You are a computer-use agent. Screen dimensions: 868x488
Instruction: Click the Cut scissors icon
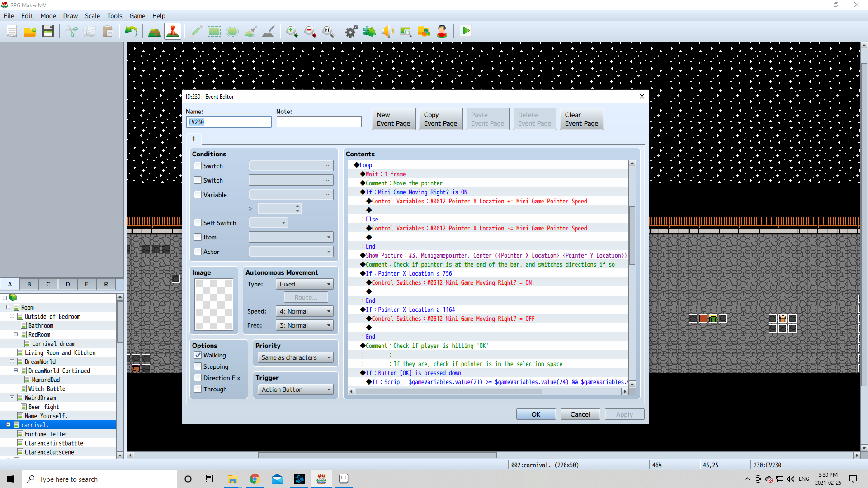pyautogui.click(x=71, y=31)
